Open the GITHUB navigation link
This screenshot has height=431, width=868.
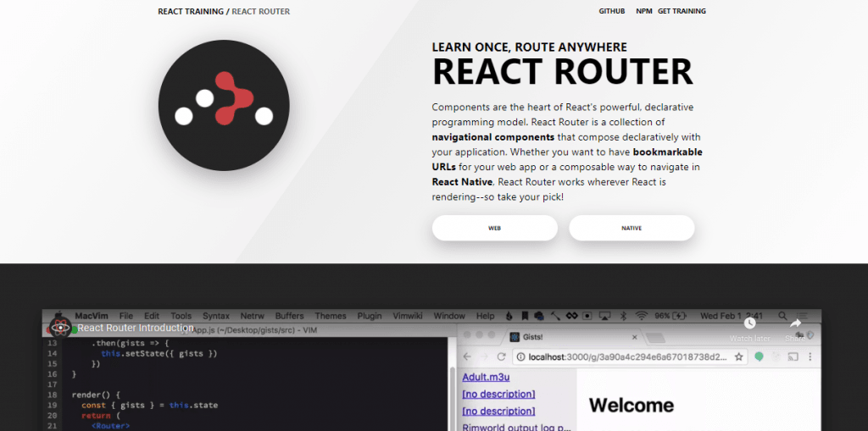tap(612, 11)
